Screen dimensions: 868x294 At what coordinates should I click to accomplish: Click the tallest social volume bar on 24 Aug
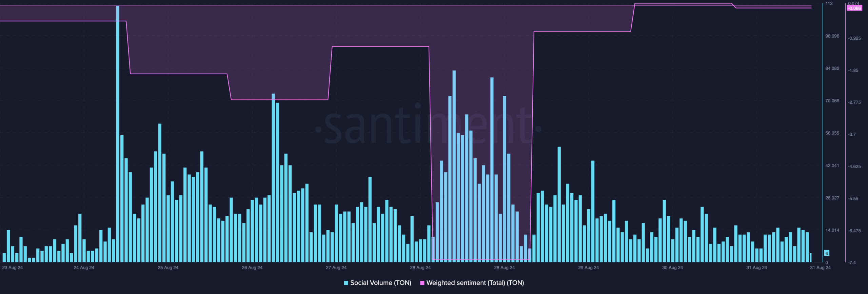coord(118,134)
